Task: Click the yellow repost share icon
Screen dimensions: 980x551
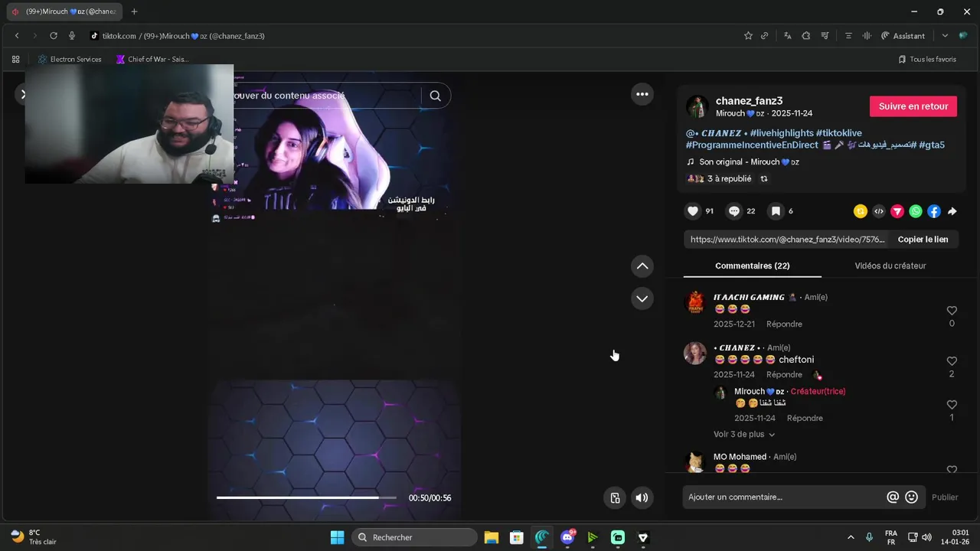Action: click(861, 211)
